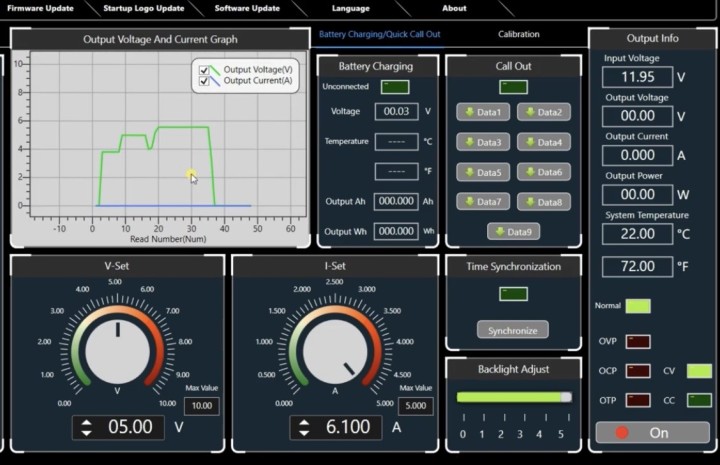Open the Language menu
The height and width of the screenshot is (465, 720).
tap(350, 8)
